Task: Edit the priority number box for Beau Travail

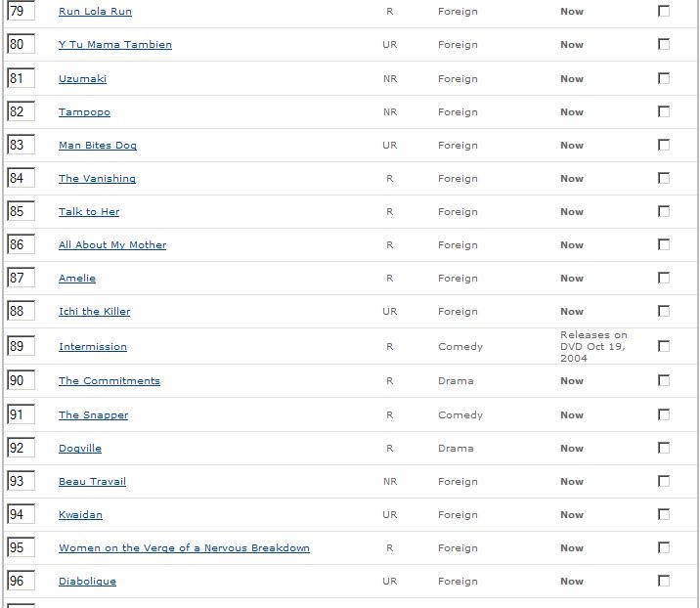Action: tap(21, 481)
